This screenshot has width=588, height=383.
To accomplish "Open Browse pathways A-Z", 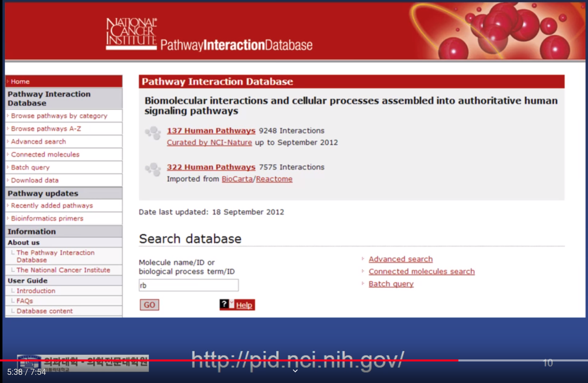I will (x=46, y=128).
